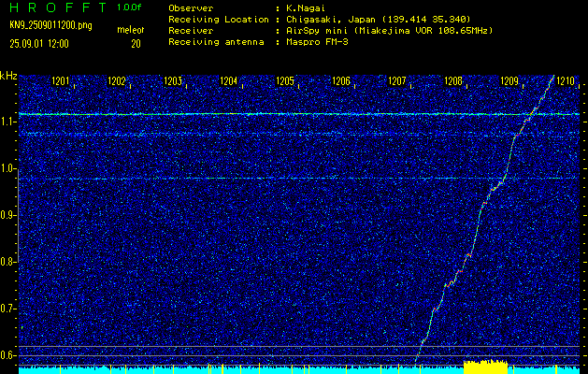588x374 pixels.
Task: Click the 1.1 frequency axis label
Action: (7, 122)
